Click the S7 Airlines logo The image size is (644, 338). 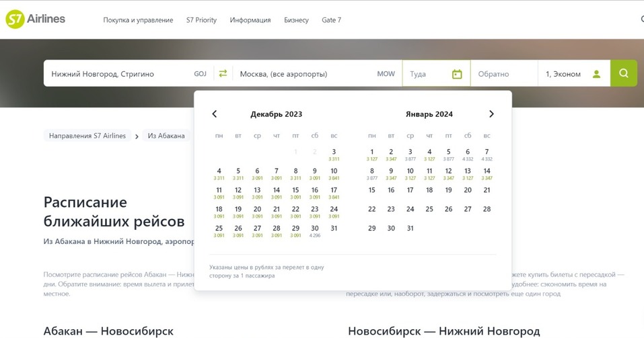pyautogui.click(x=36, y=19)
